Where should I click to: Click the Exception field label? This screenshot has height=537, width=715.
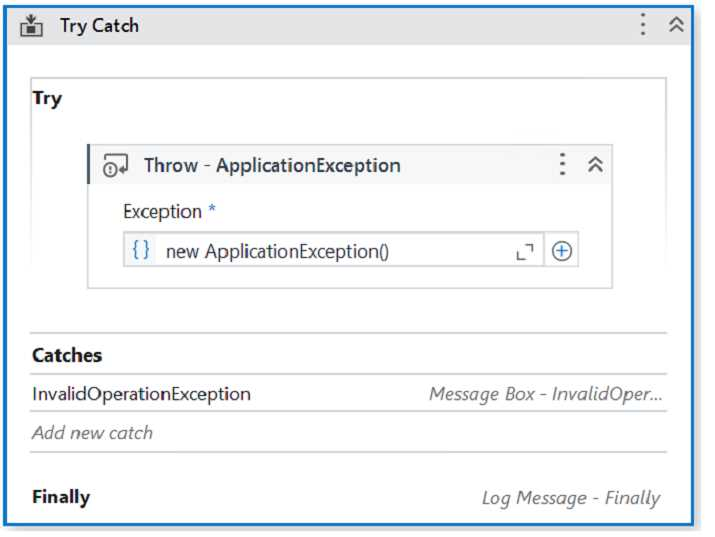(162, 212)
